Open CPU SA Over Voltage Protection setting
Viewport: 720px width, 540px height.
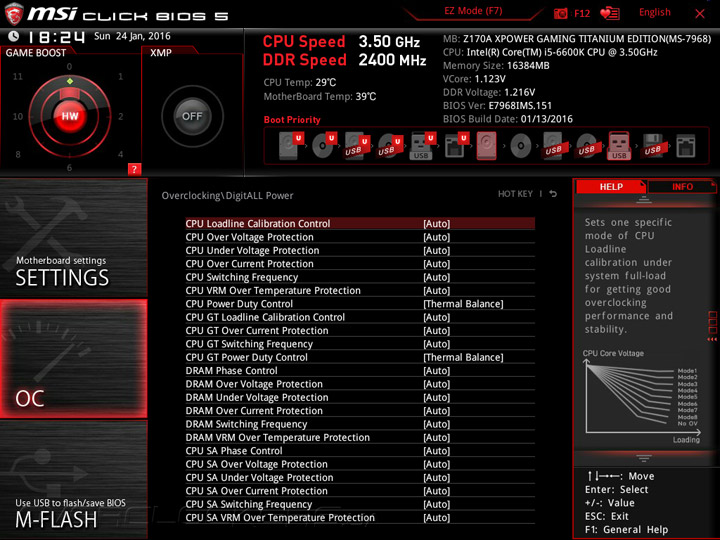[x=360, y=464]
